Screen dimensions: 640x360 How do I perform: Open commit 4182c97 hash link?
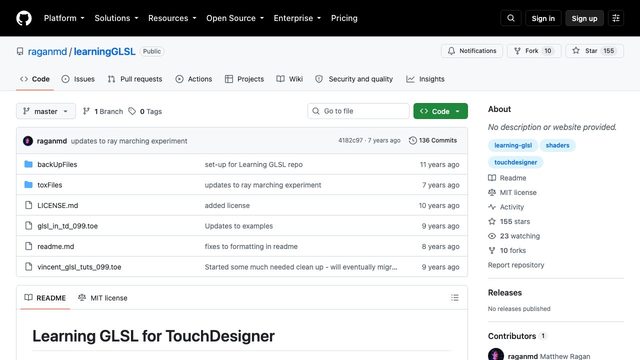point(350,140)
